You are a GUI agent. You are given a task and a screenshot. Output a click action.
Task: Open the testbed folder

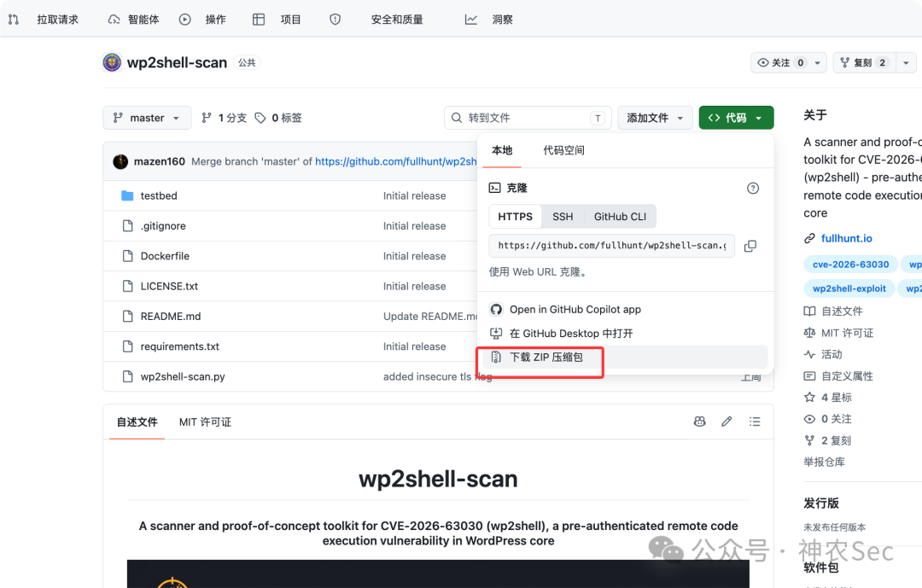[159, 195]
